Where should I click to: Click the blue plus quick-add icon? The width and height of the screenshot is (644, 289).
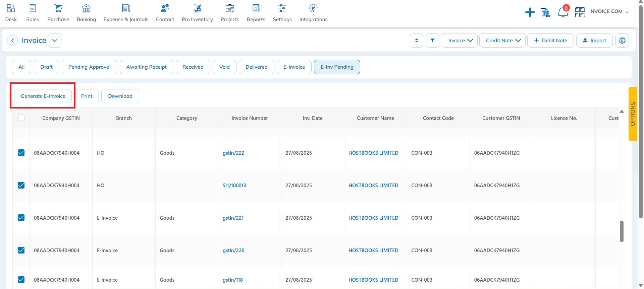click(530, 13)
